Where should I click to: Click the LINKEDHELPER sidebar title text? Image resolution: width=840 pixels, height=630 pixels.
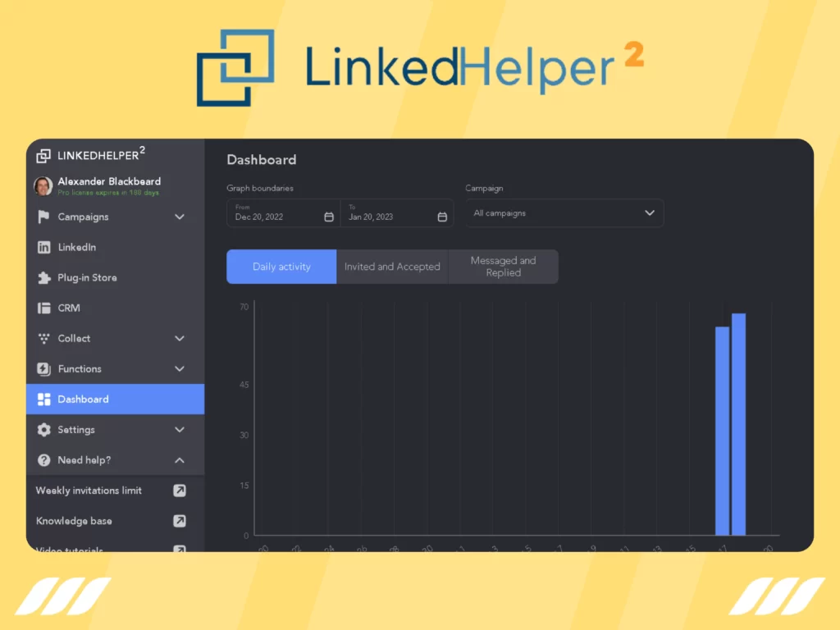click(101, 155)
